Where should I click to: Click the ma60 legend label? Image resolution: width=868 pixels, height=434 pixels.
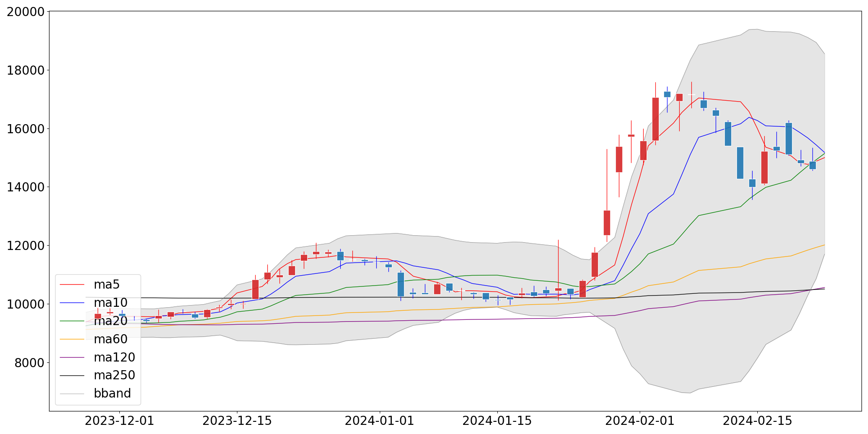click(x=110, y=339)
